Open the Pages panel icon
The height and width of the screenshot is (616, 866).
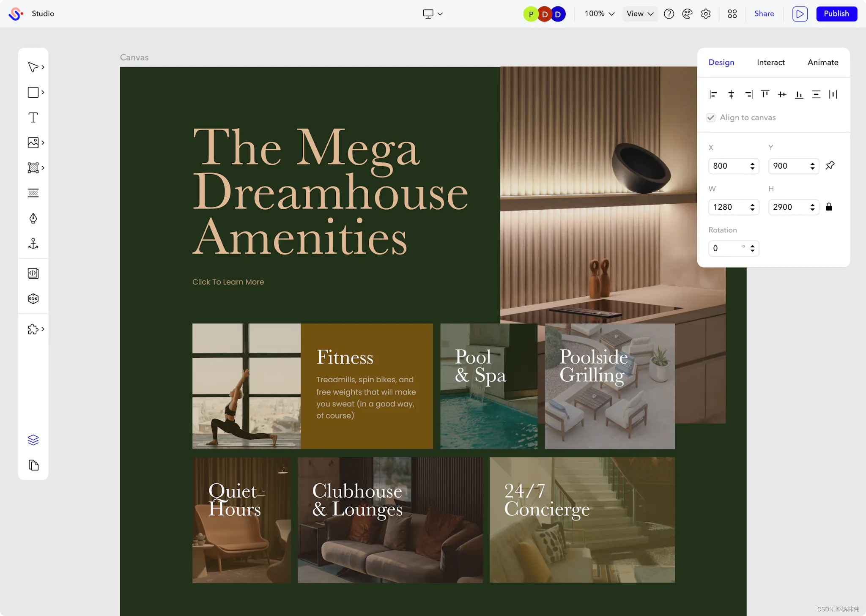pos(33,465)
